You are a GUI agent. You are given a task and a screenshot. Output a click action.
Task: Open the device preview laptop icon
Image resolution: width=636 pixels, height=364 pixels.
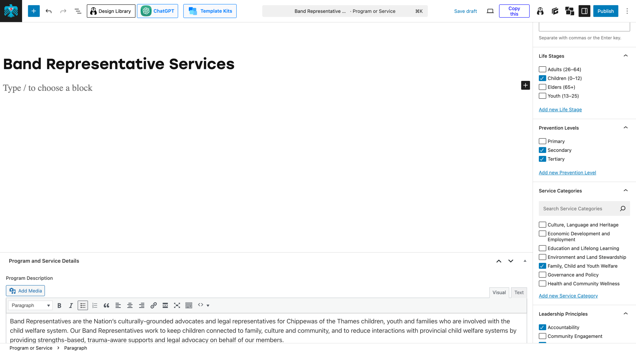(x=490, y=11)
